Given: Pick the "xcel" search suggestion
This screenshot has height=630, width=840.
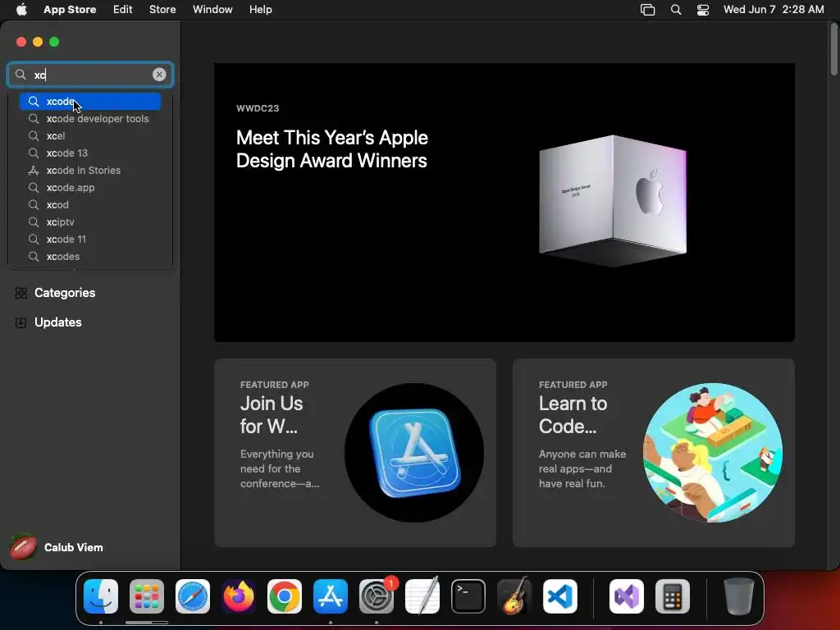Looking at the screenshot, I should click(90, 136).
